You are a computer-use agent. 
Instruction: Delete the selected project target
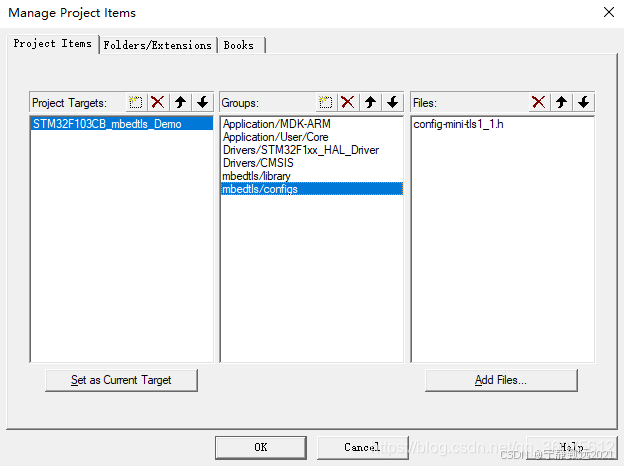click(158, 102)
